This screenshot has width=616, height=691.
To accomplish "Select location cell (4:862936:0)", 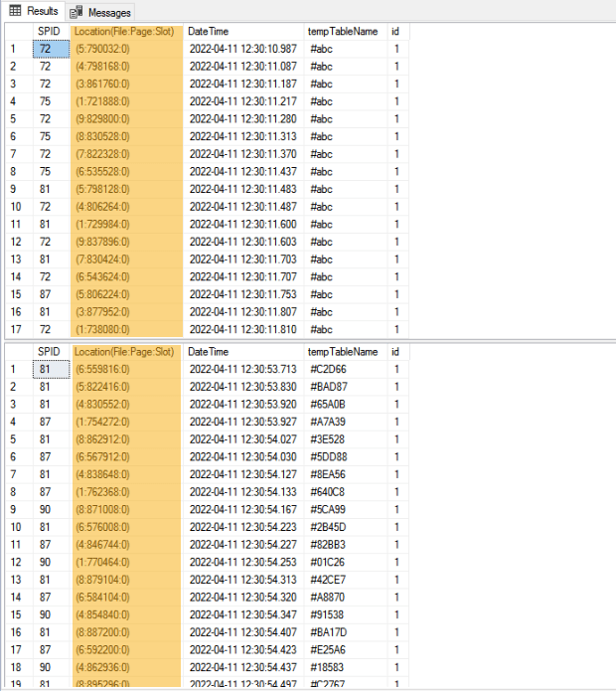I will click(x=126, y=667).
